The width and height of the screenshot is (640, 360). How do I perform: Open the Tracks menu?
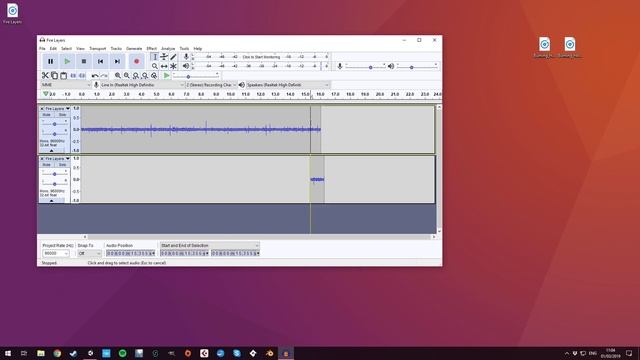[116, 49]
